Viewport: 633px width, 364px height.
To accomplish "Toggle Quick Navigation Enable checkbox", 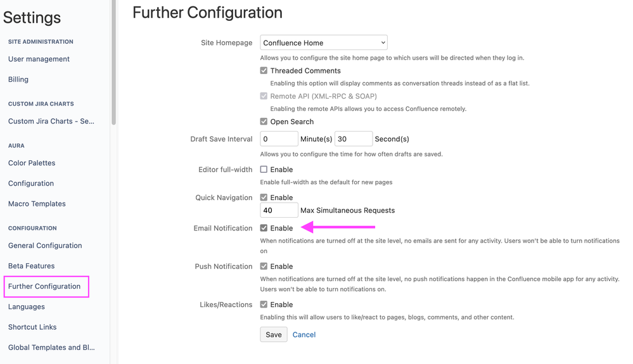I will point(264,198).
